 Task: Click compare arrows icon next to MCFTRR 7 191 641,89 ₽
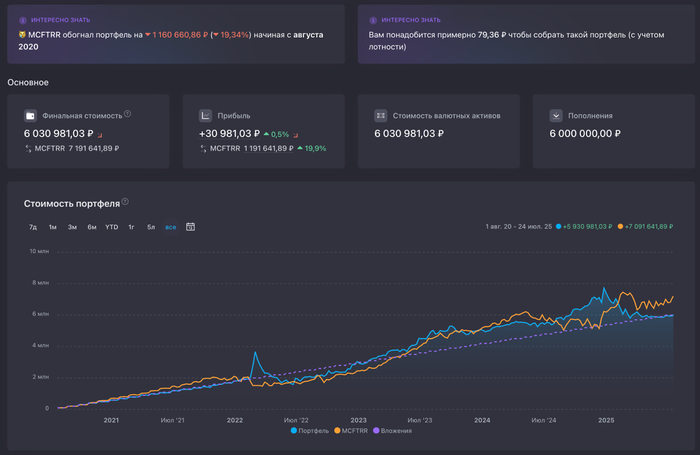point(28,148)
